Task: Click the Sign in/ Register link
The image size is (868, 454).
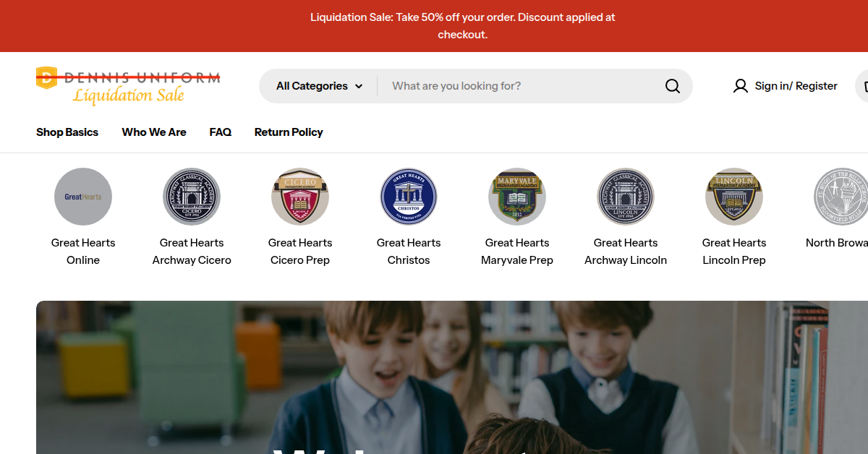Action: coord(796,86)
